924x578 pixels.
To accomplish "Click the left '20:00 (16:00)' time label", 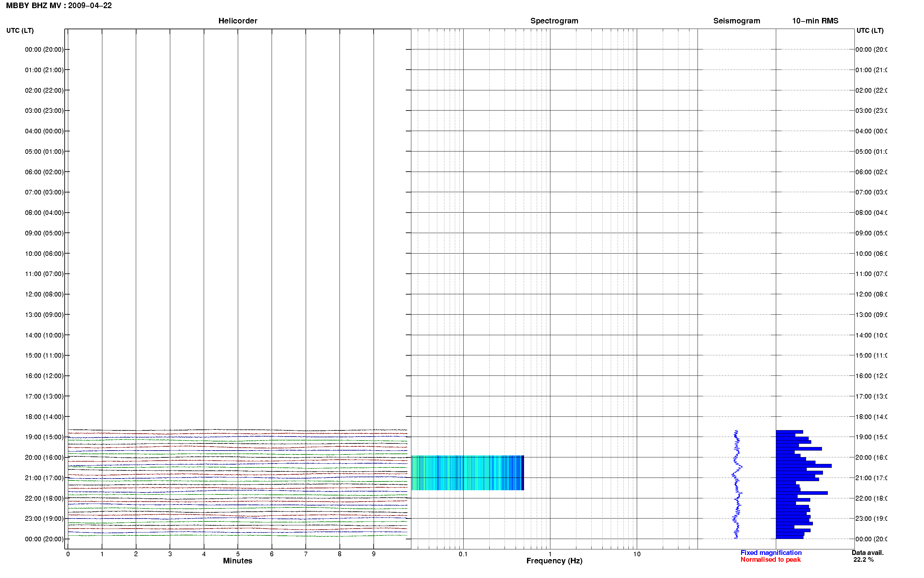I will click(44, 458).
